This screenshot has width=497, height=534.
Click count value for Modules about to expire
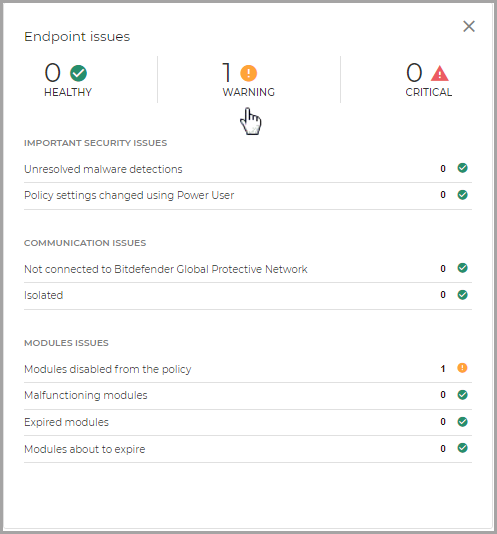coord(443,449)
